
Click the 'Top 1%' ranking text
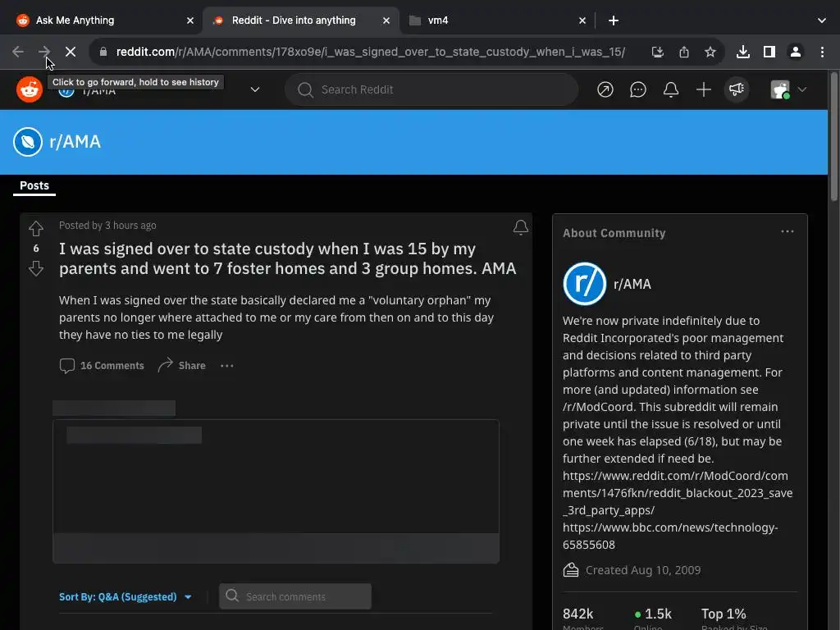(724, 614)
